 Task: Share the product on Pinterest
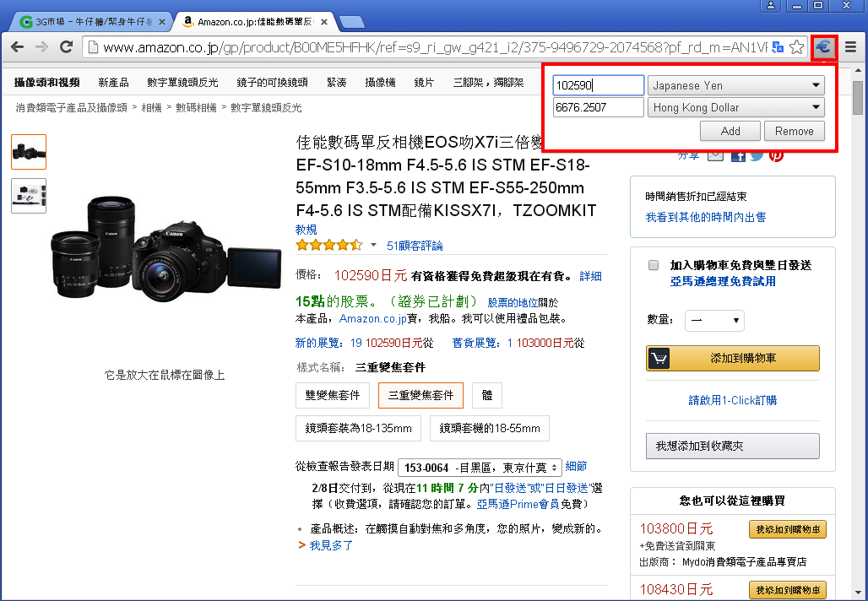point(776,155)
